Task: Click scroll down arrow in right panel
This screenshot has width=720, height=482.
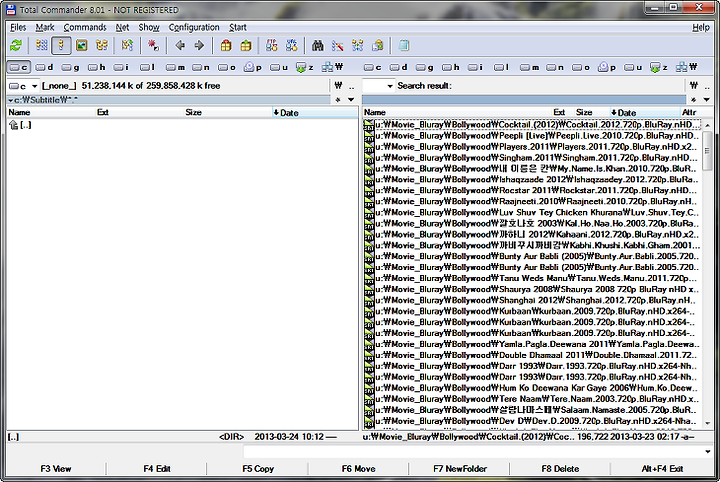Action: pyautogui.click(x=707, y=423)
